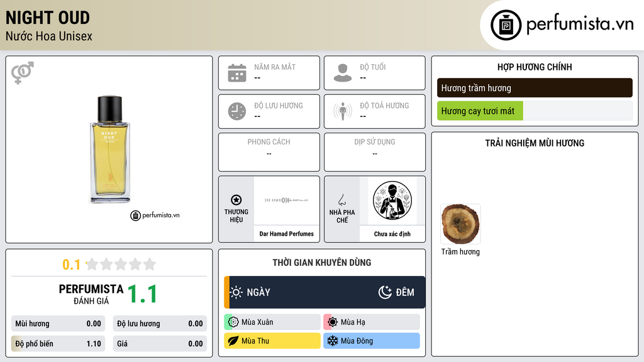Image resolution: width=644 pixels, height=362 pixels.
Task: Click the nose icon above Nhà pha chế
Action: click(341, 200)
